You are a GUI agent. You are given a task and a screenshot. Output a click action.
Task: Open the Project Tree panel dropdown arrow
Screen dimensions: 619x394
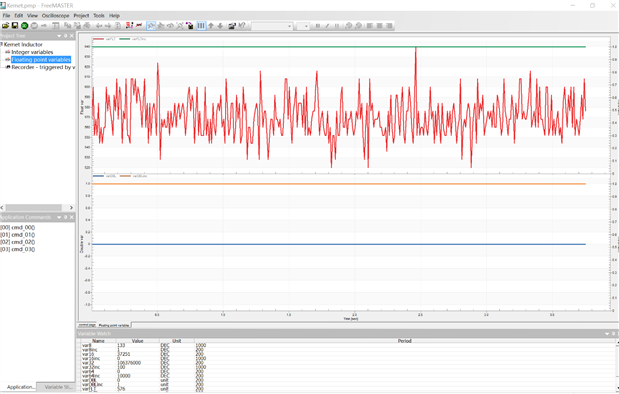click(59, 36)
